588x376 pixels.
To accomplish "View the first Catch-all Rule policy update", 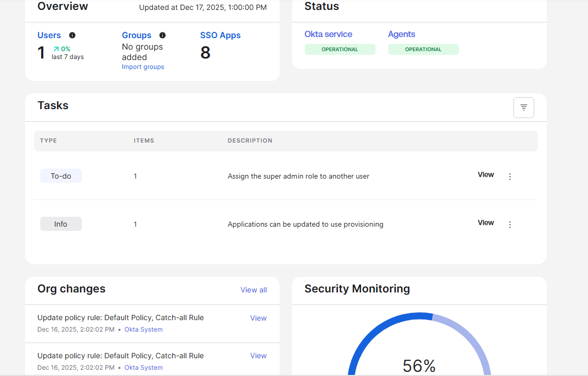I will click(x=258, y=318).
